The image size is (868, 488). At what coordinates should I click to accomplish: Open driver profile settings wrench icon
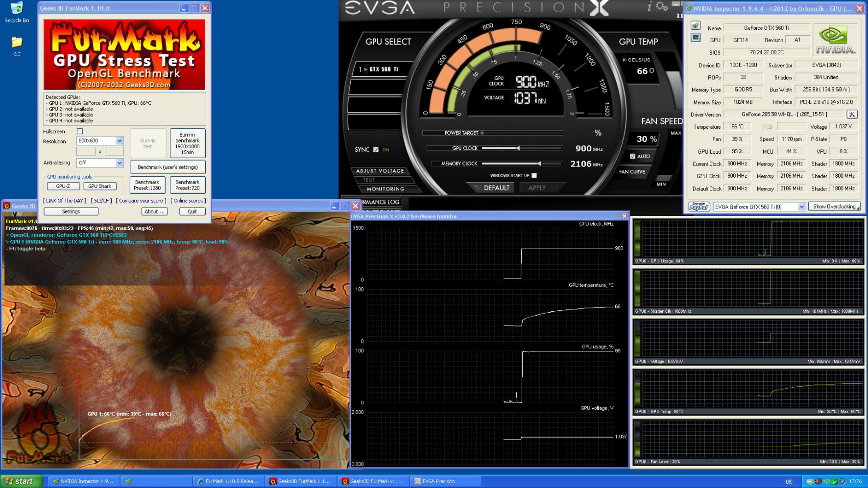point(852,114)
